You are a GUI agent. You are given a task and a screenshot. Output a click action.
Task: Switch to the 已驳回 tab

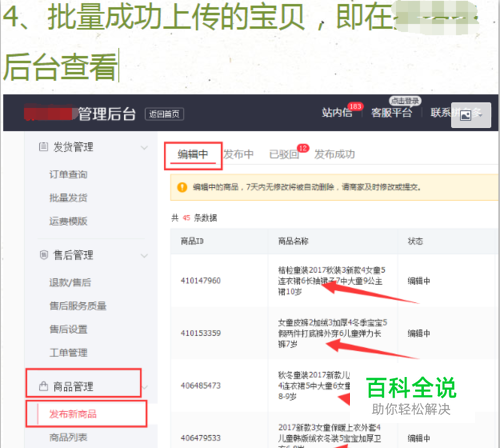coord(284,154)
